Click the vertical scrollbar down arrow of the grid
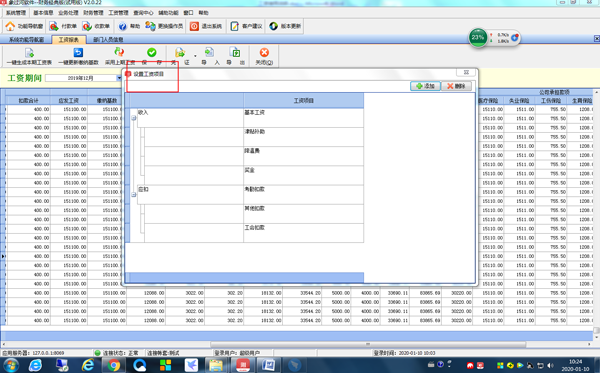Screen dimensions: 600x373 point(596,337)
